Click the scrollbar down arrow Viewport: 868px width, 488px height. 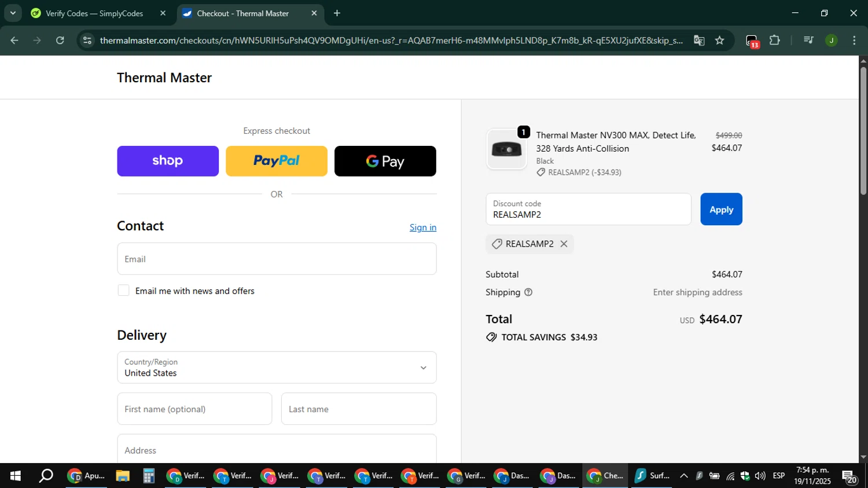point(863,457)
